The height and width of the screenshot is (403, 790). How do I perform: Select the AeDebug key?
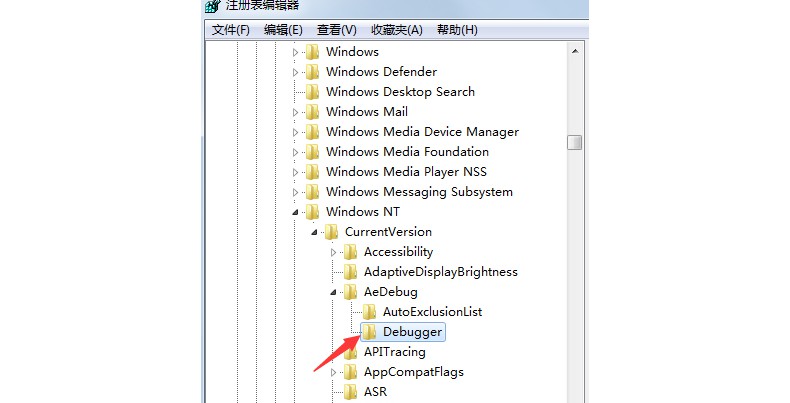pyautogui.click(x=391, y=292)
